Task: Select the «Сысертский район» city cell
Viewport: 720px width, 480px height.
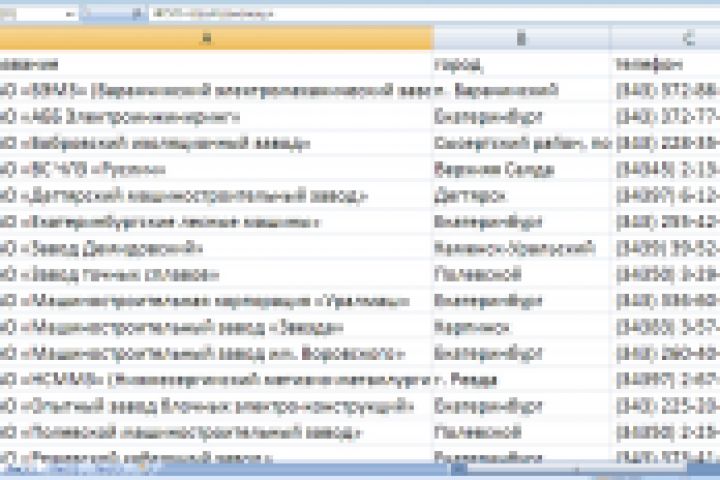Action: 522,143
